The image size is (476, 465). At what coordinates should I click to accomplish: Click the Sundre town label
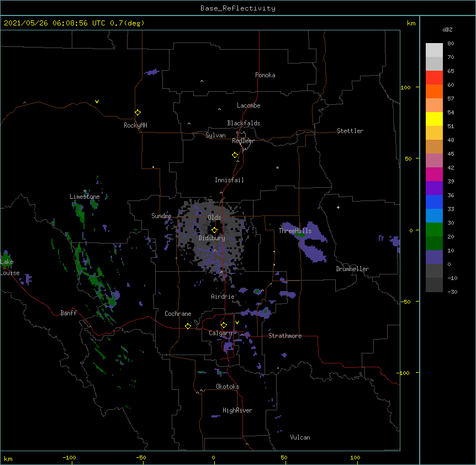161,216
